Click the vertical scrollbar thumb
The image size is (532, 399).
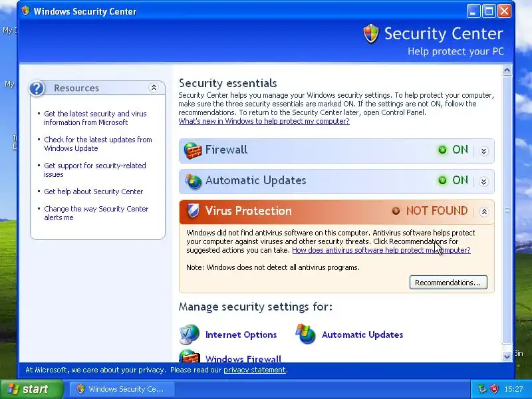pyautogui.click(x=507, y=210)
